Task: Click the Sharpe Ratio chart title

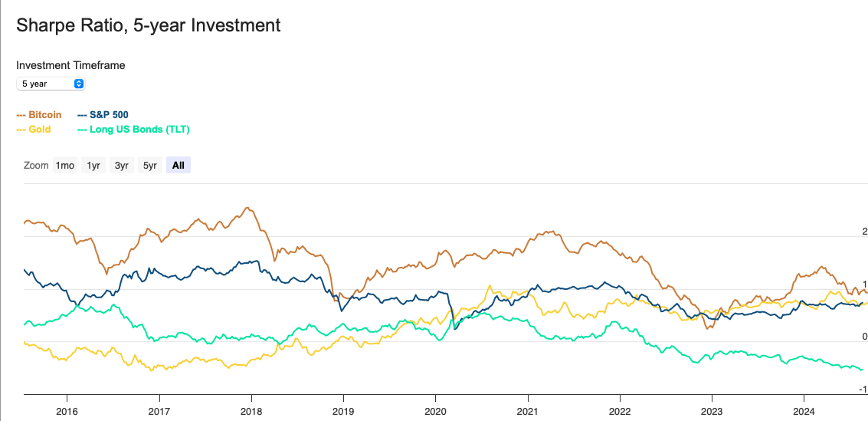Action: [x=149, y=25]
